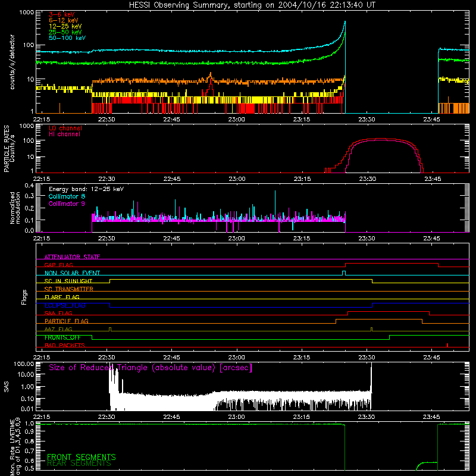This screenshot has height=476, width=476.
Task: Click the SAS spike near 23:31
Action: (x=371, y=377)
